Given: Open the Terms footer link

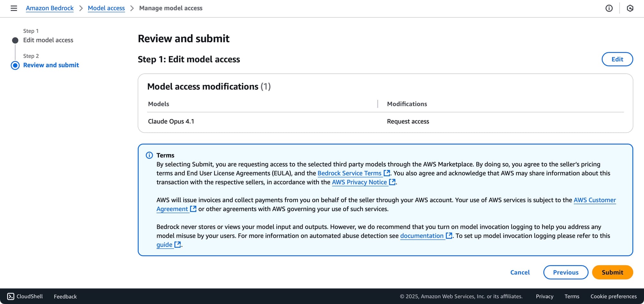Looking at the screenshot, I should tap(572, 296).
